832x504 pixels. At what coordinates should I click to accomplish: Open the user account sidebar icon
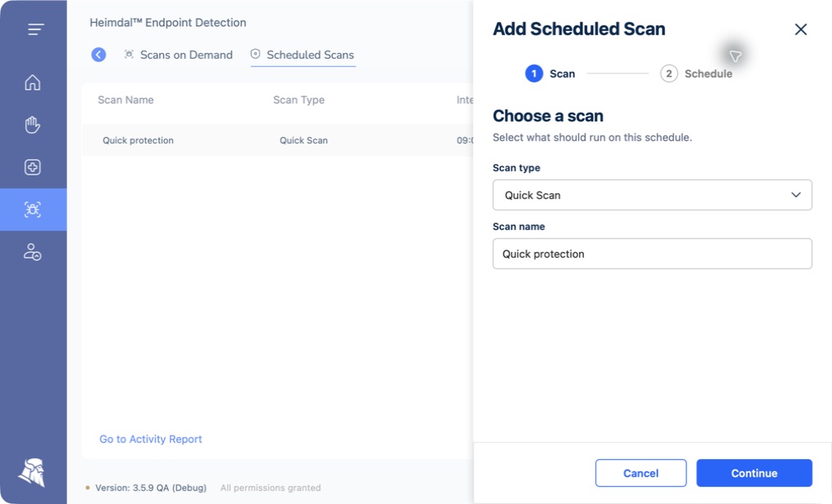coord(33,252)
